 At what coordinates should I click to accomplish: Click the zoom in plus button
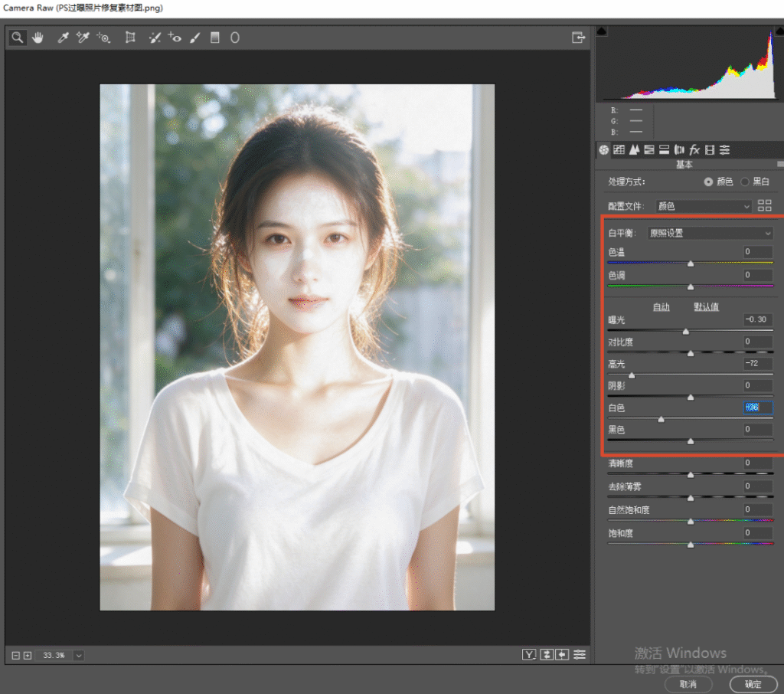click(x=28, y=656)
